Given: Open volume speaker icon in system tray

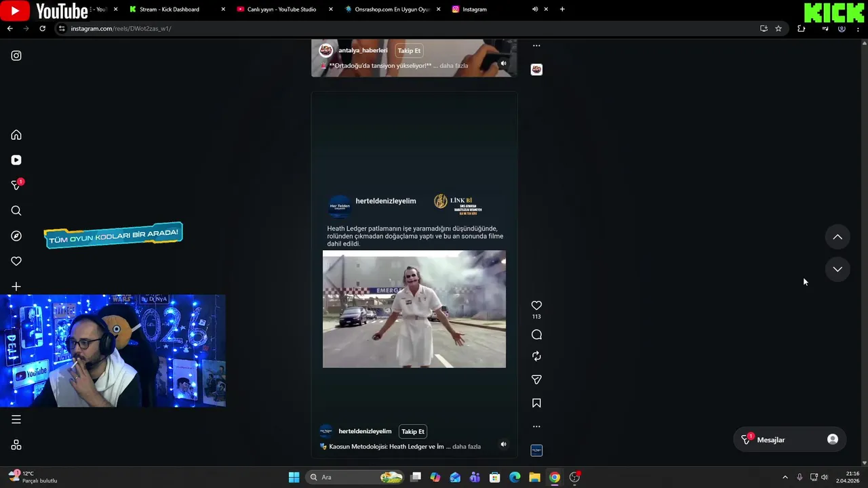Looking at the screenshot, I should pos(825,477).
